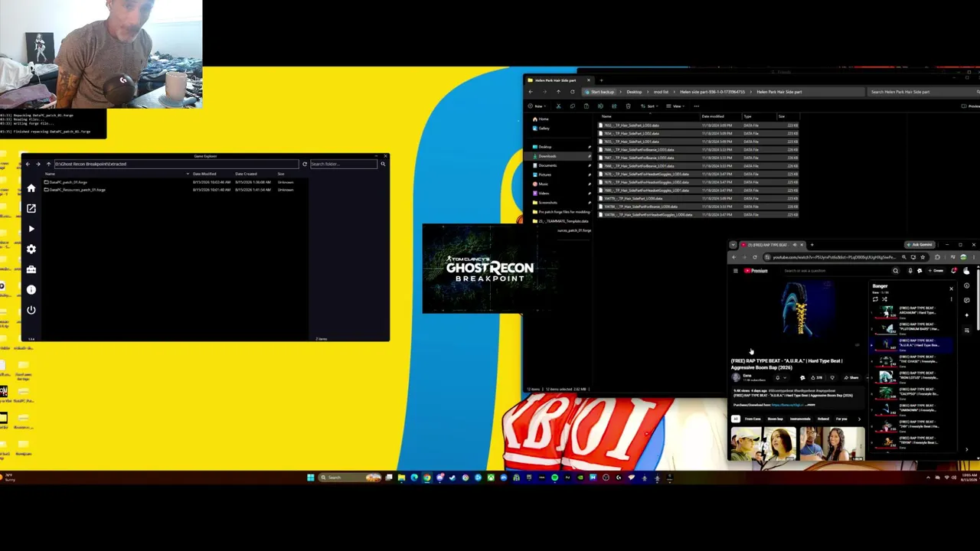Screen dimensions: 980x551
Task: Open the toolbox icon in Game Explorer
Action: 31,269
